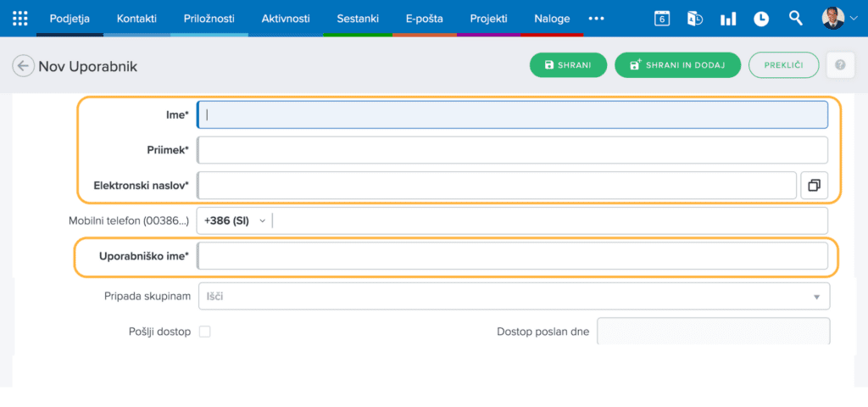Expand the +386 (SI) country code dropdown

point(235,220)
